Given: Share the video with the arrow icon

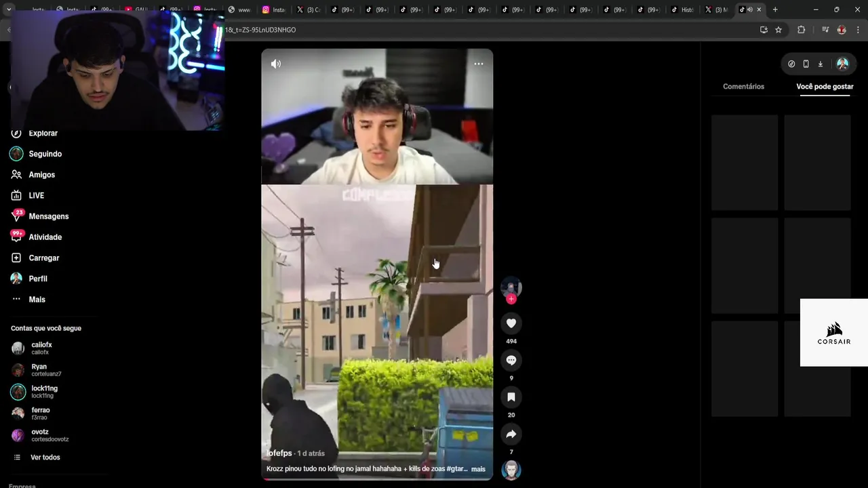Looking at the screenshot, I should pos(511,434).
